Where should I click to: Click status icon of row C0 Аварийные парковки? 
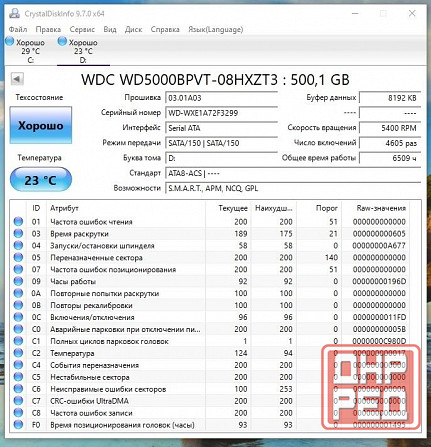click(x=18, y=329)
